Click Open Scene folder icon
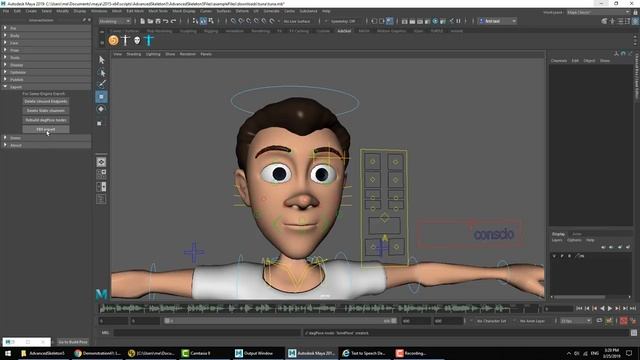This screenshot has width=640, height=360. point(150,21)
